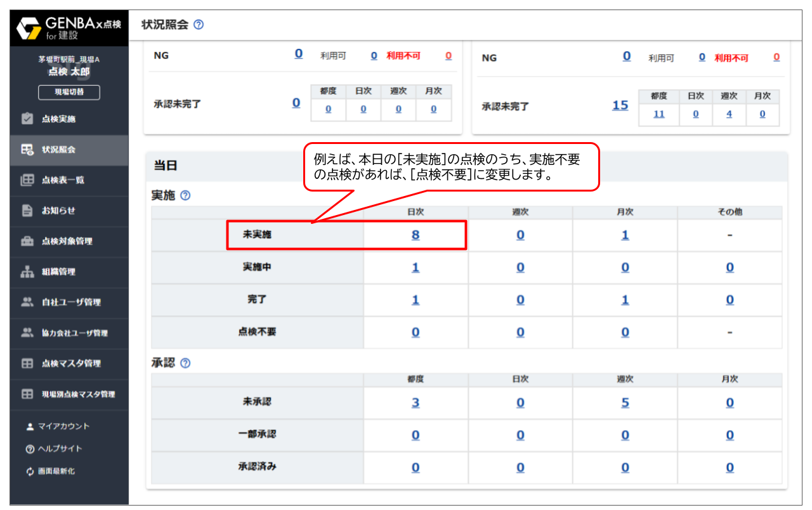Open the 15 承認未完了 link
Image resolution: width=812 pixels, height=510 pixels.
point(620,105)
